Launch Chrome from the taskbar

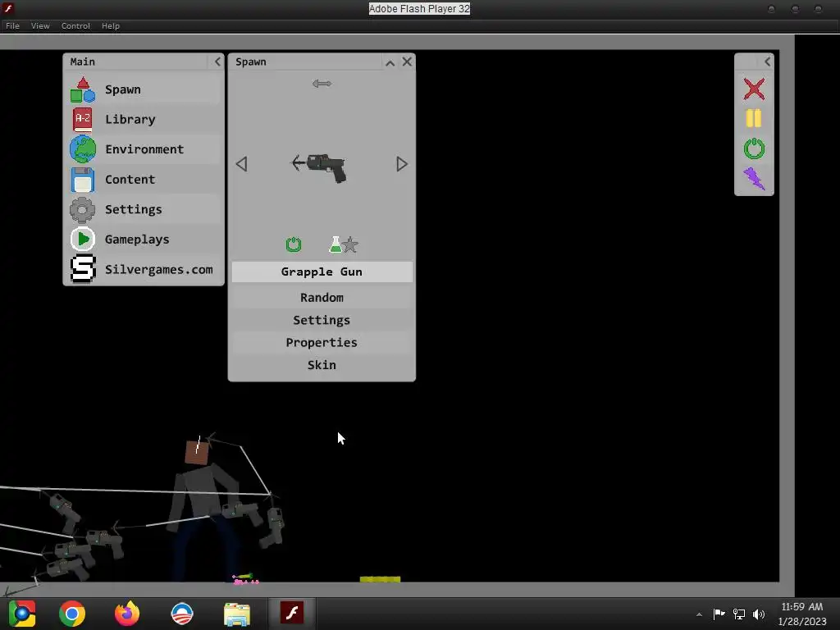pyautogui.click(x=72, y=614)
